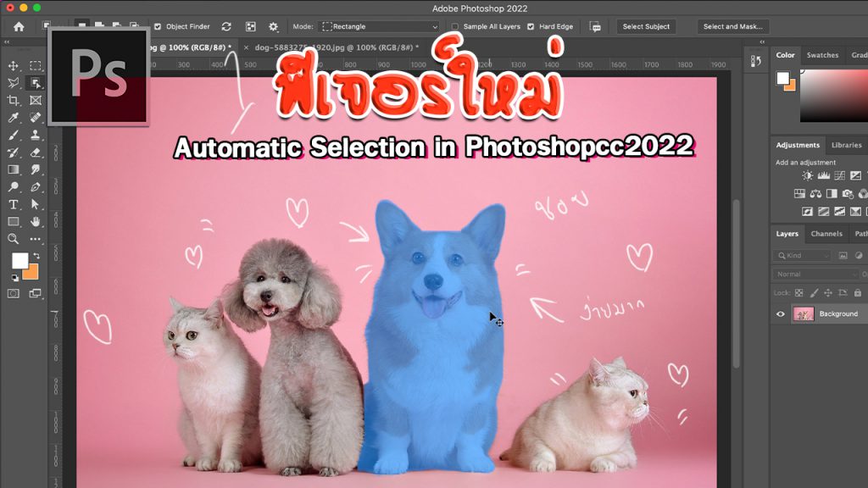Hide the Background layer with eye icon
This screenshot has width=868, height=488.
tap(781, 313)
